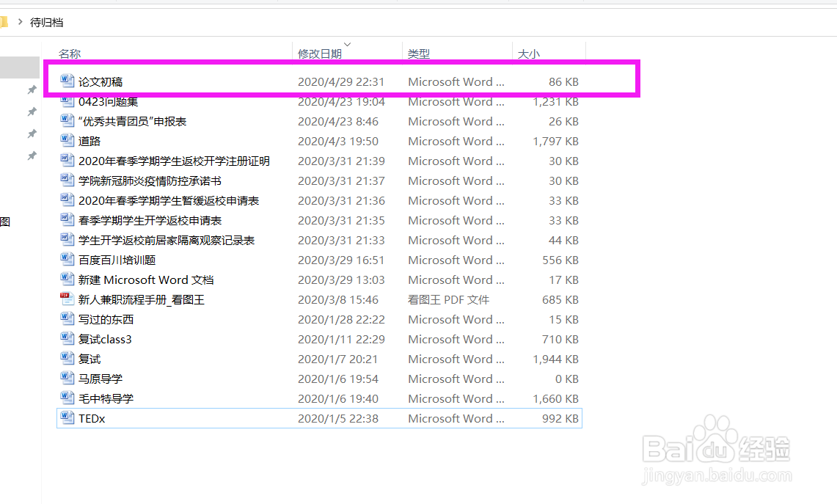Click the fourth pin icon in sidebar
837x504 pixels.
click(x=32, y=156)
